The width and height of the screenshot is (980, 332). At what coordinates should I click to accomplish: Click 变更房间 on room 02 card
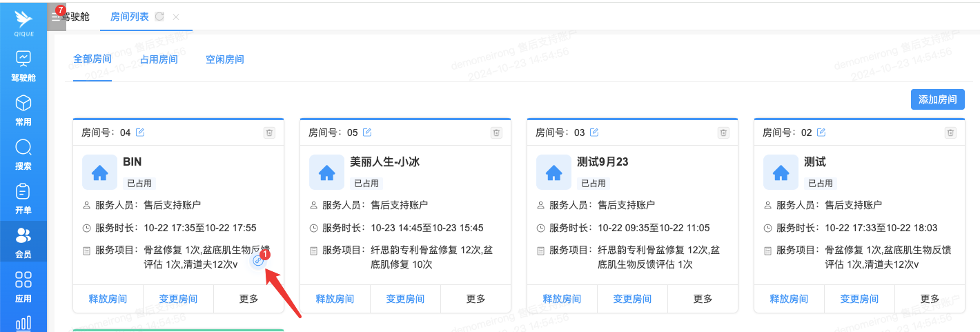(859, 299)
